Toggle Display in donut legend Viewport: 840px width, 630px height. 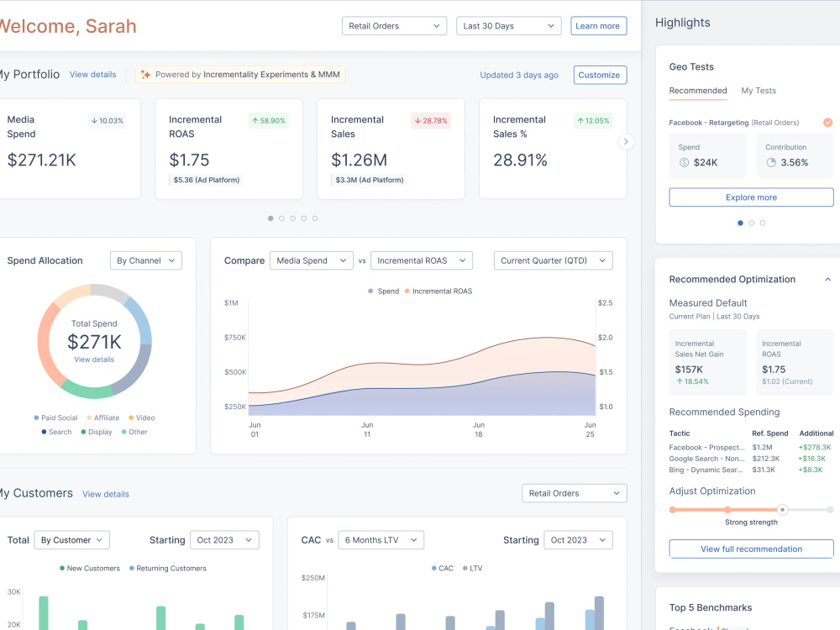pyautogui.click(x=97, y=432)
